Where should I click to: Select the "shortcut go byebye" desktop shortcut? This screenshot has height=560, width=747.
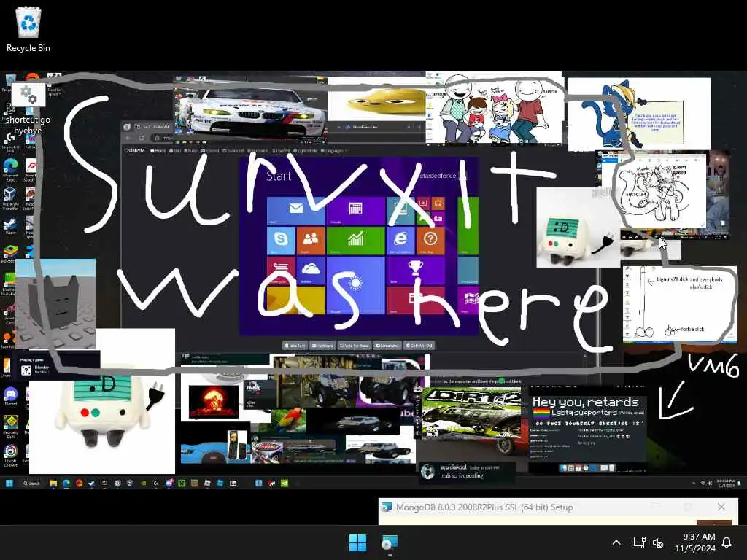28,109
